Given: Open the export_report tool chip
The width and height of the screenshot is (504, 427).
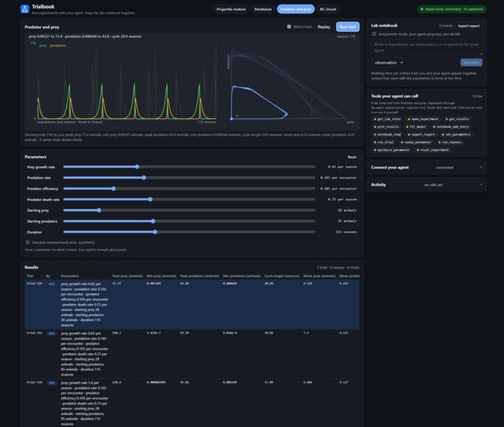Looking at the screenshot, I should (421, 135).
